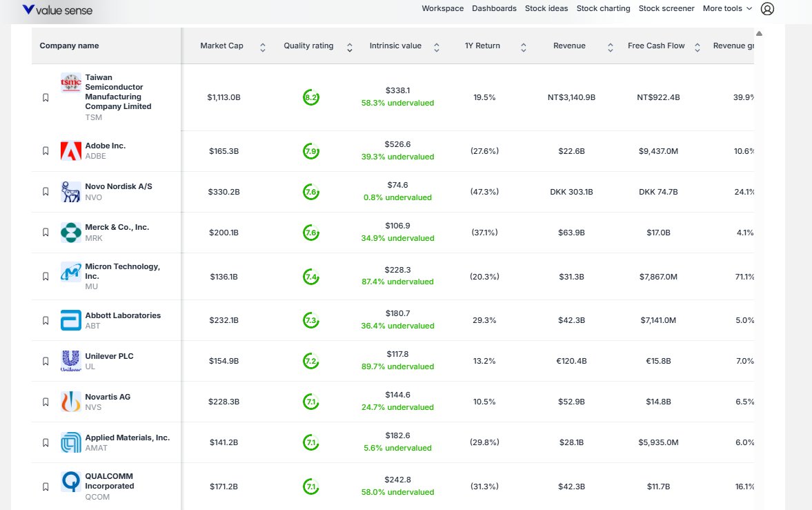812x510 pixels.
Task: Click Novo Nordisk quality rating 7.6 badge
Action: pos(310,192)
